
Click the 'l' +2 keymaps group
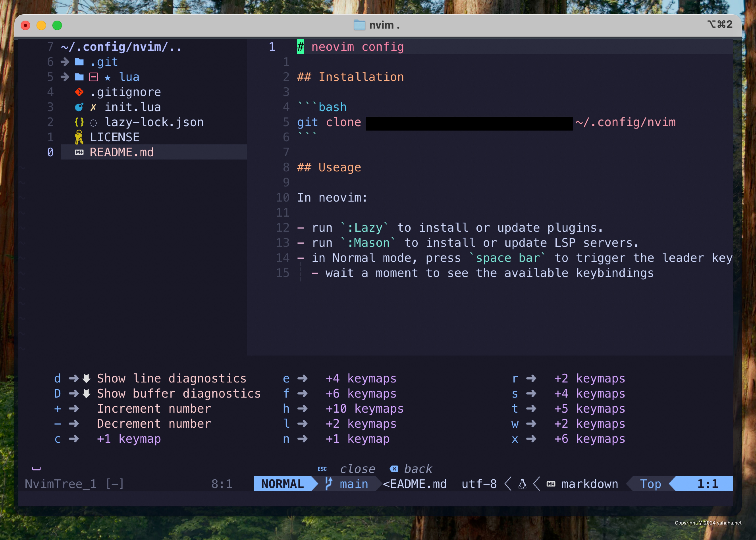339,424
